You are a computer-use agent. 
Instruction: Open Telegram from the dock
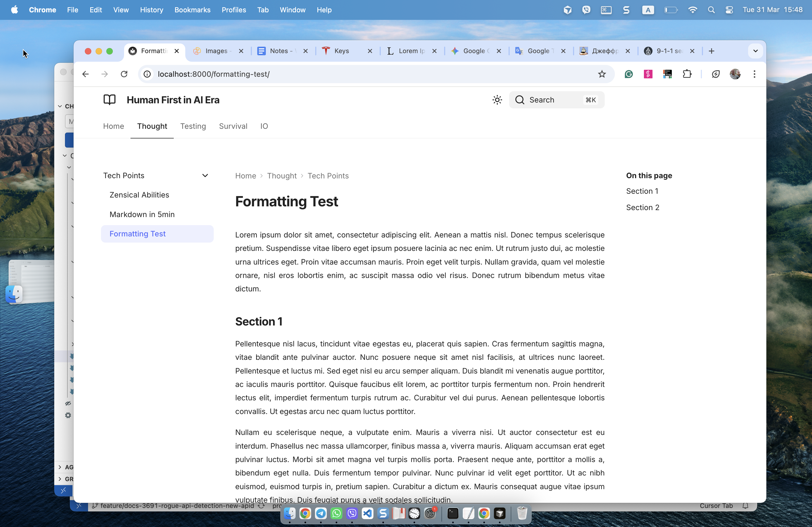pyautogui.click(x=321, y=513)
